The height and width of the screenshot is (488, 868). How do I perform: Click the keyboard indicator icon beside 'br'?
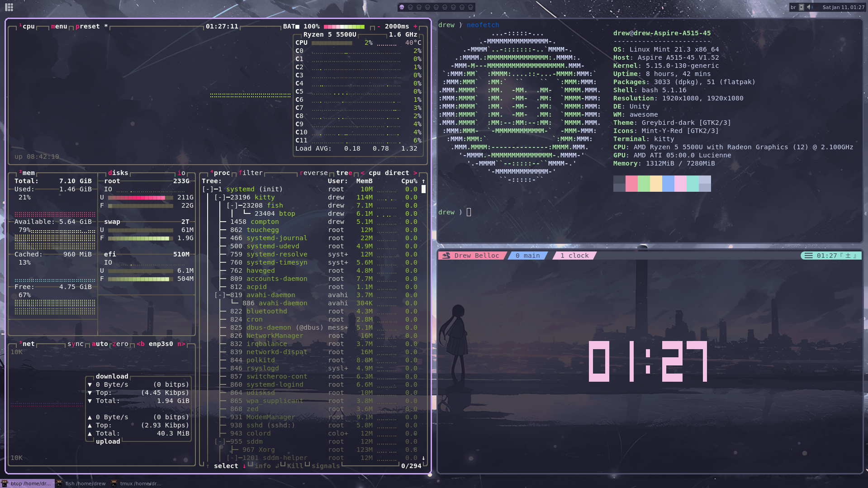tap(802, 7)
